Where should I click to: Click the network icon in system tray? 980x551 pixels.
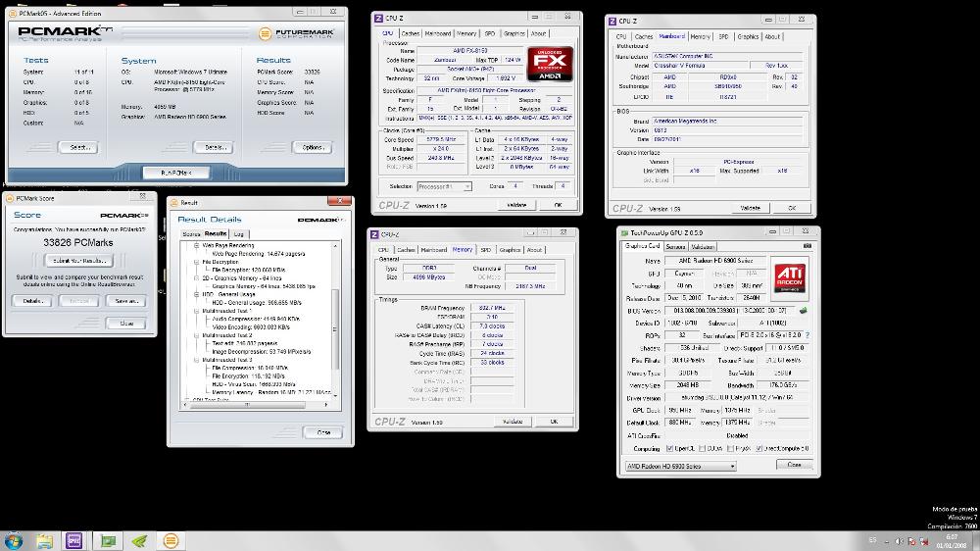(924, 541)
